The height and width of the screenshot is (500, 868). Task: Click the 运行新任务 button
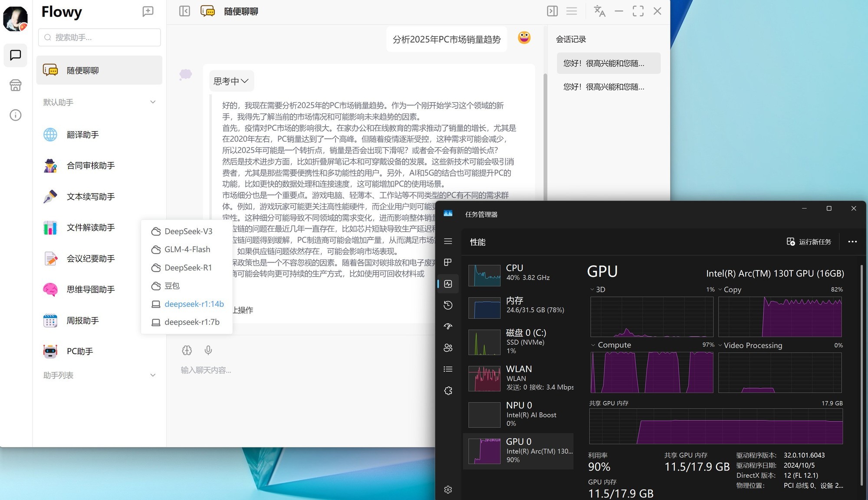(x=809, y=242)
